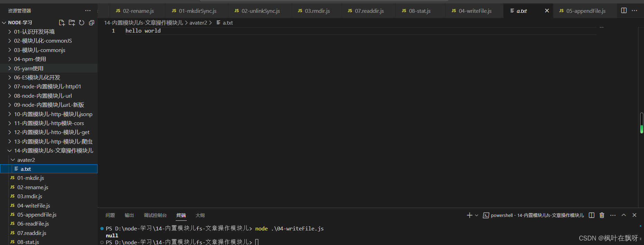The width and height of the screenshot is (644, 245).
Task: Click the a.txt breadcrumb segment
Action: pos(224,23)
